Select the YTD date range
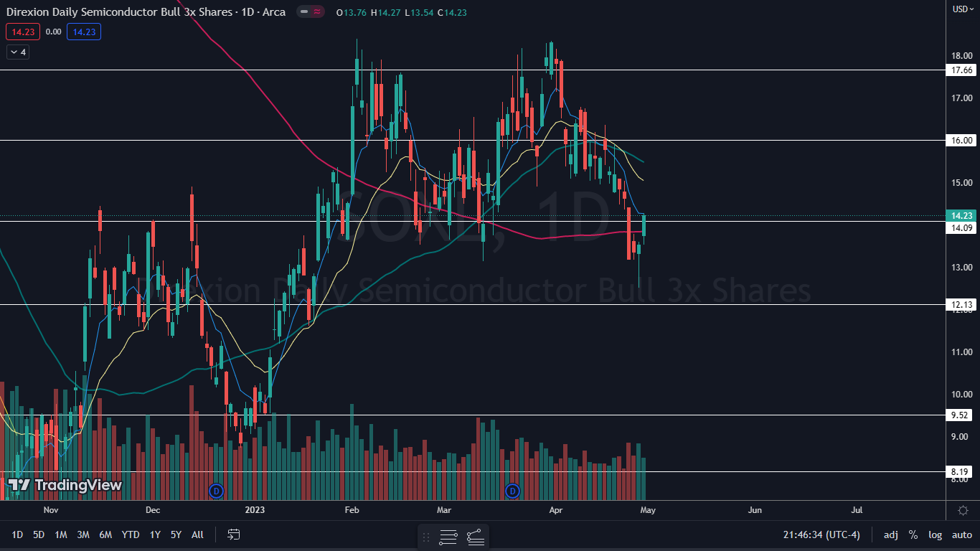980x551 pixels. pyautogui.click(x=131, y=534)
